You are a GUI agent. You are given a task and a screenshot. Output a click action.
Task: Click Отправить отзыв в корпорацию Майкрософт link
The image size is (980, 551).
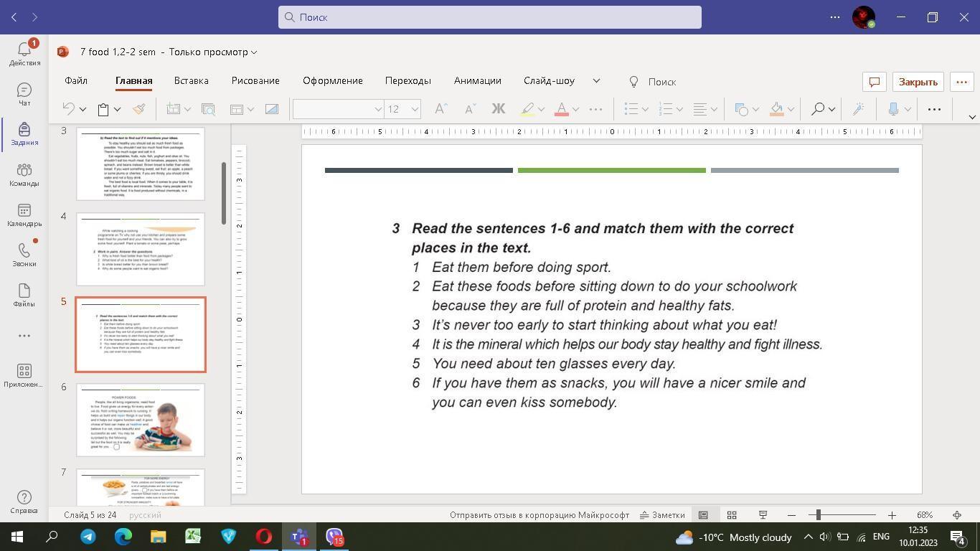point(540,515)
